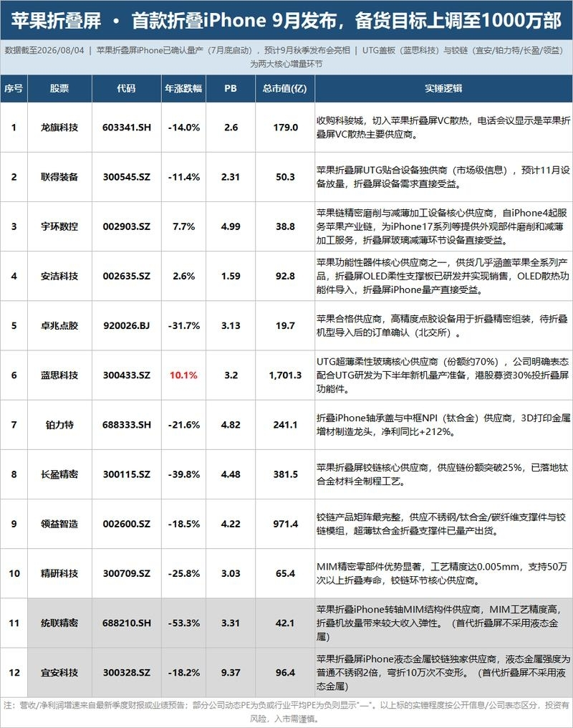Click market cap value 381.5
Viewport: 573px width, 728px height.
point(285,474)
